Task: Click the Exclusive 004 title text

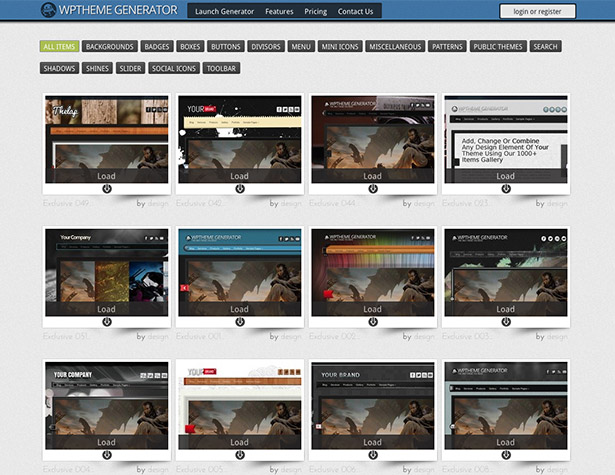Action: [x=67, y=469]
